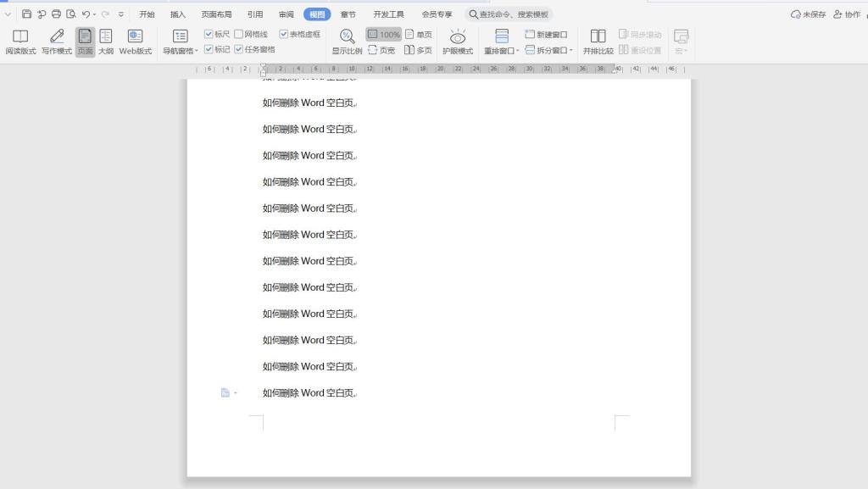Viewport: 868px width, 489px height.
Task: Open the 显示比例 zoom dialog
Action: coord(347,42)
